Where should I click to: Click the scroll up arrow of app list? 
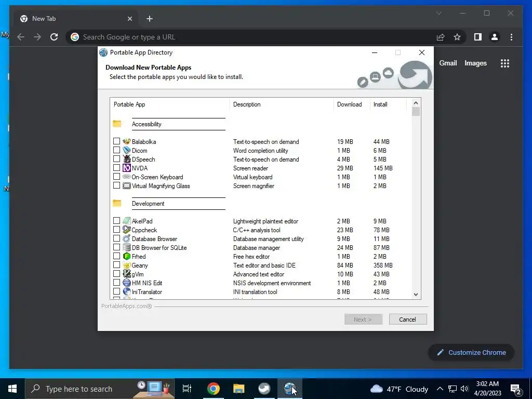[x=416, y=103]
